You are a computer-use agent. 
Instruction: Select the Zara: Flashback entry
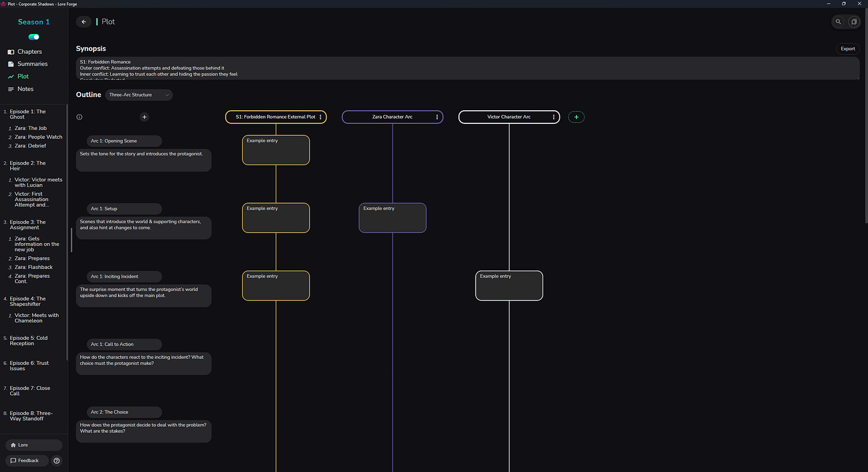(35, 267)
